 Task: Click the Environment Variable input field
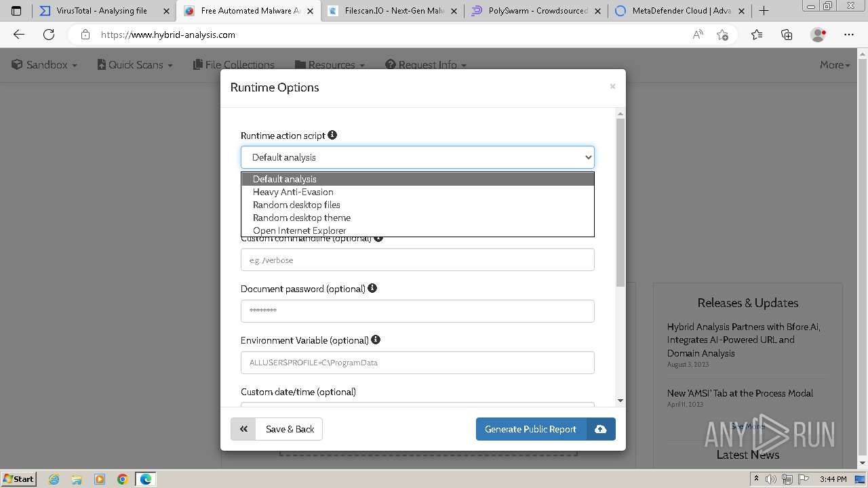(417, 363)
